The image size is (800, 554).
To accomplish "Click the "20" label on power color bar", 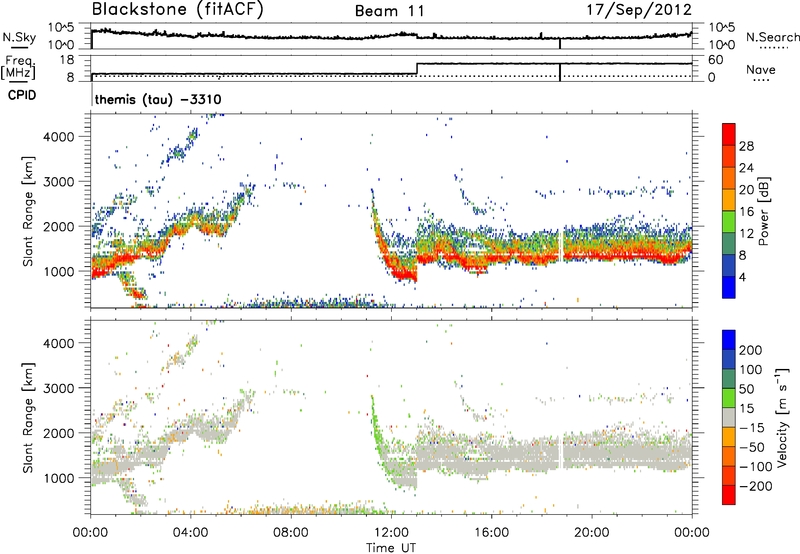I will pyautogui.click(x=746, y=190).
